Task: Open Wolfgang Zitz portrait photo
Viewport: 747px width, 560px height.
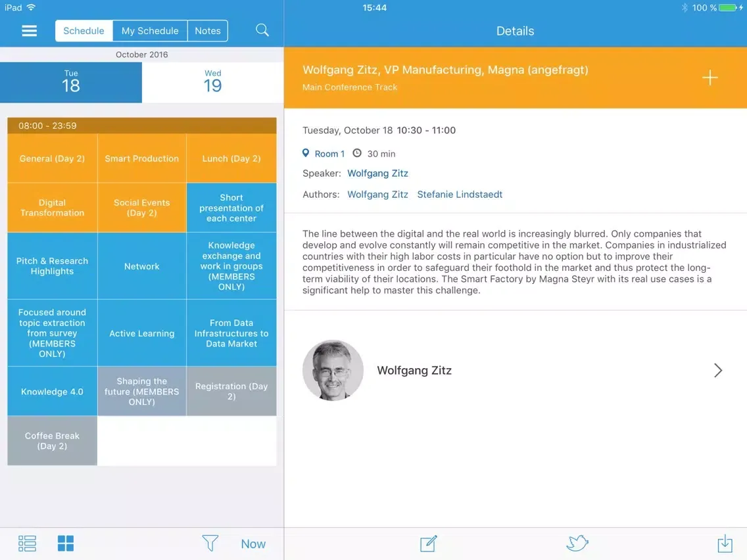Action: pyautogui.click(x=333, y=371)
